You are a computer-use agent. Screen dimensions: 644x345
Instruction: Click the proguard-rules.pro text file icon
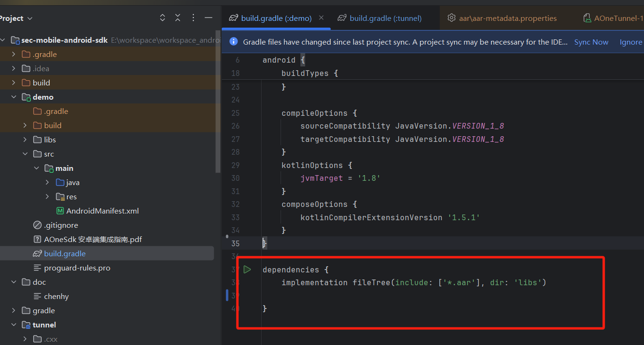point(37,268)
